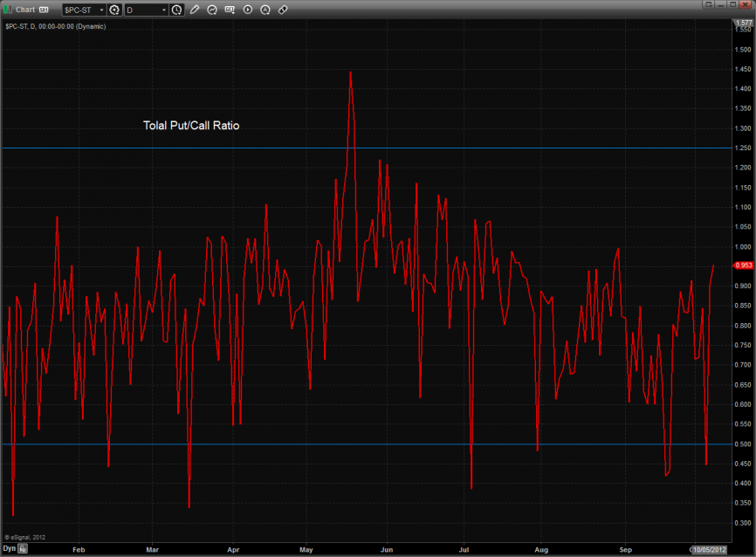Open symbol settings gear next to $PC-ST
The image size is (756, 557).
[113, 10]
